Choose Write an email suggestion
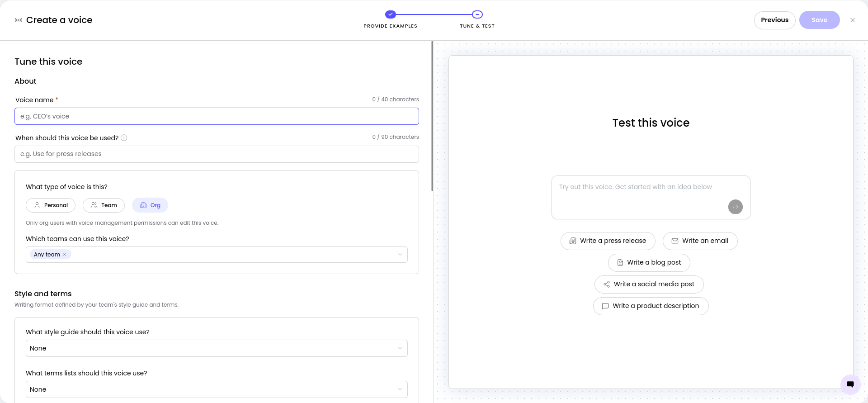Image resolution: width=868 pixels, height=403 pixels. click(x=700, y=241)
